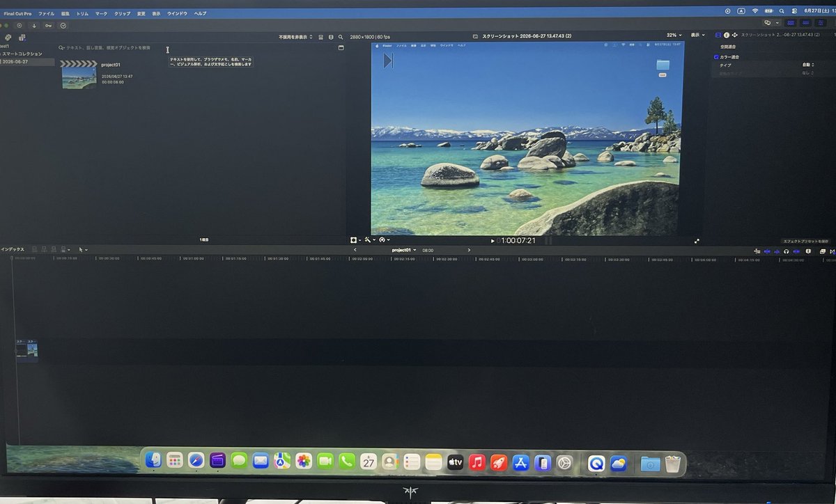This screenshot has height=504, width=836.
Task: Open Spotlight search in menu bar
Action: [x=782, y=11]
